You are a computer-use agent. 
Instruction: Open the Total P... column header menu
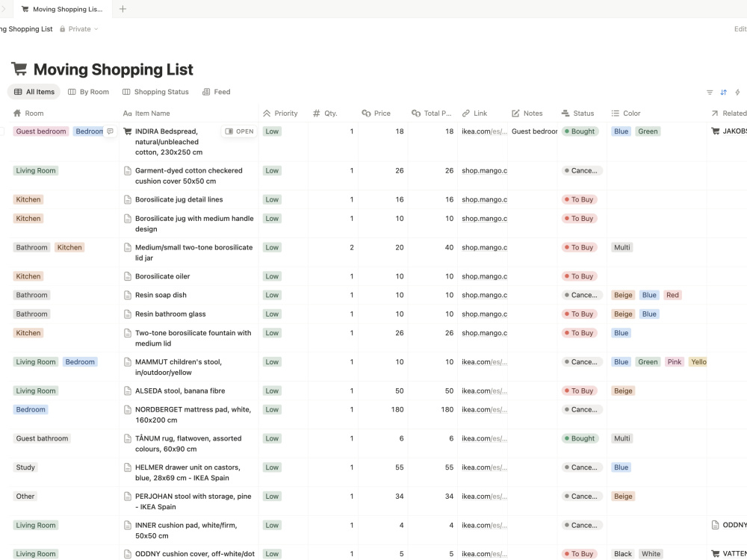tap(432, 113)
